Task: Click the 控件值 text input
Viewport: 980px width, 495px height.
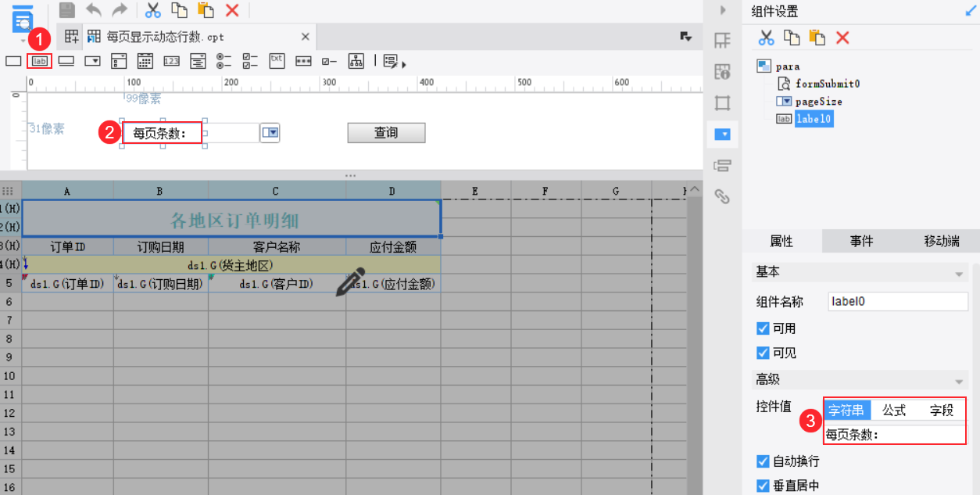Action: (x=896, y=434)
